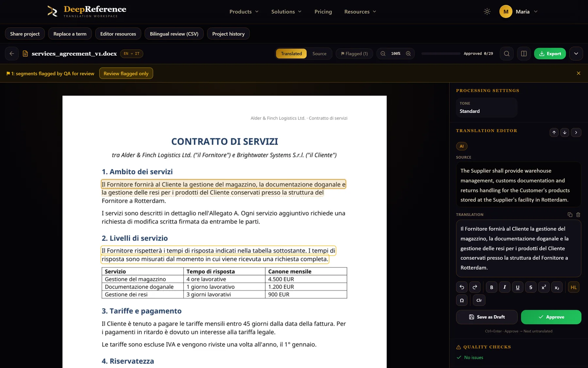The image size is (588, 368).
Task: Insert a special character with Omega
Action: click(x=462, y=300)
